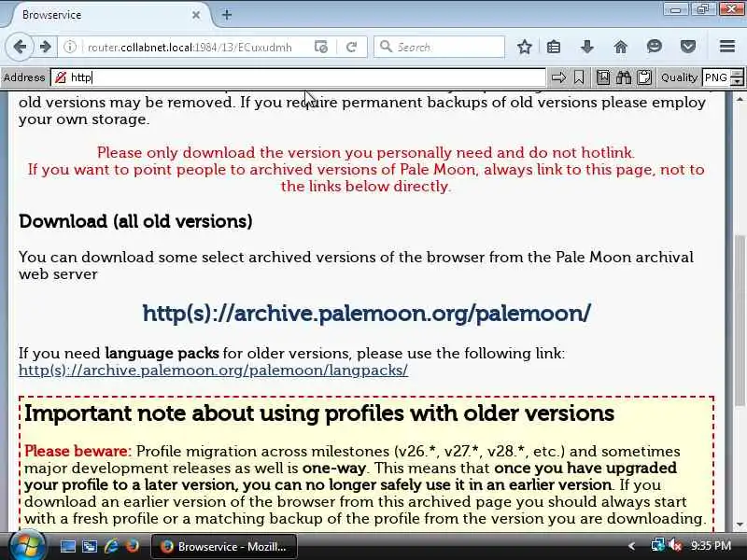Open the Browservice find binoculars icon
The image size is (747, 560).
pos(624,77)
